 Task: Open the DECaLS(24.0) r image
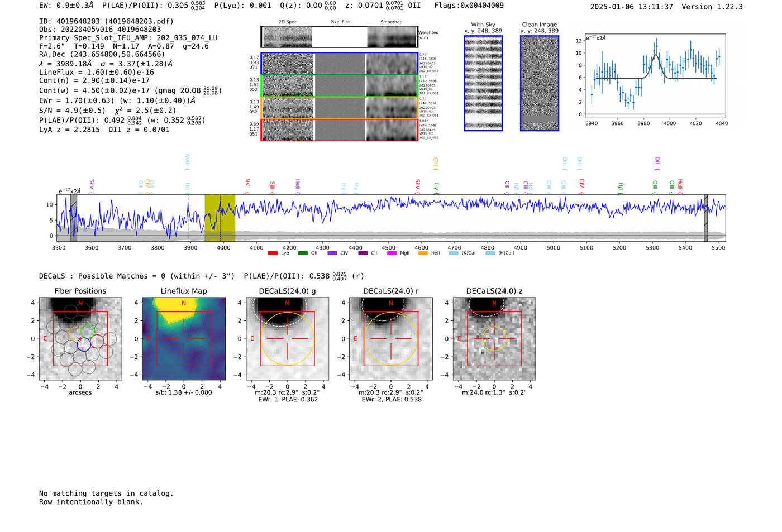(390, 338)
